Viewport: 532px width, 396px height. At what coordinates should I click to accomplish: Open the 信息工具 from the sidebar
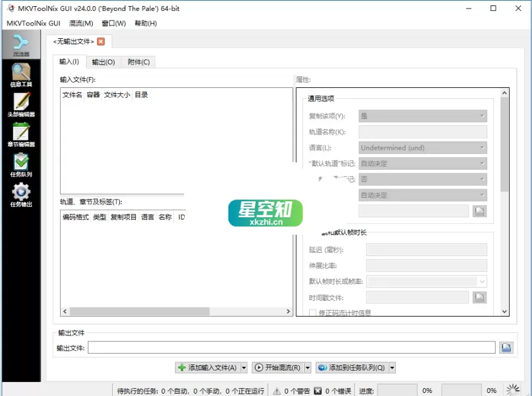point(21,74)
